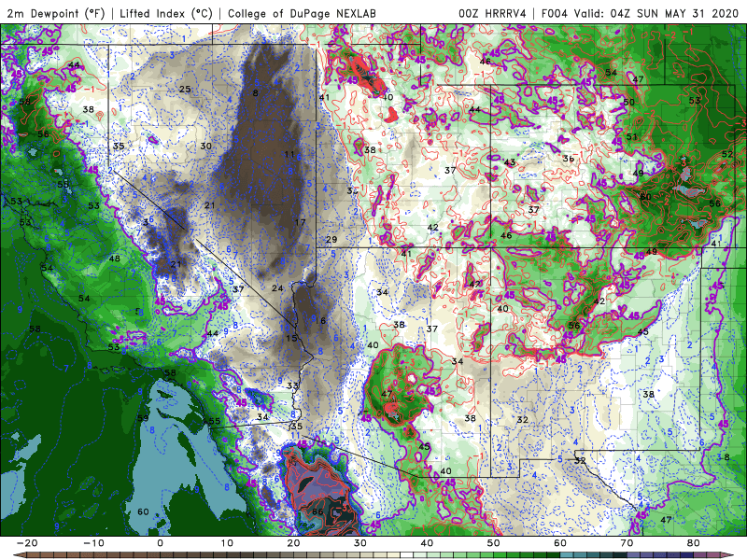Click the -10 label on the color scale

[x=93, y=543]
